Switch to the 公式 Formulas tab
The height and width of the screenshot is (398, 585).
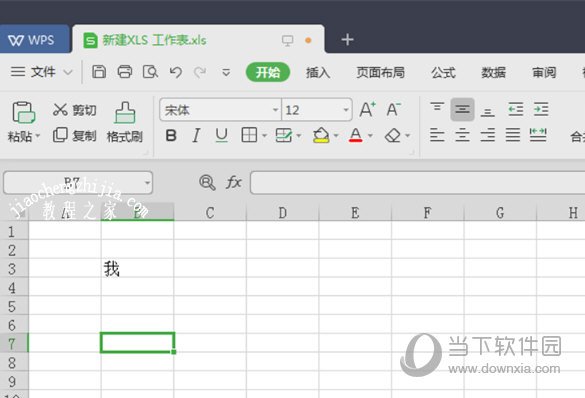pos(443,72)
